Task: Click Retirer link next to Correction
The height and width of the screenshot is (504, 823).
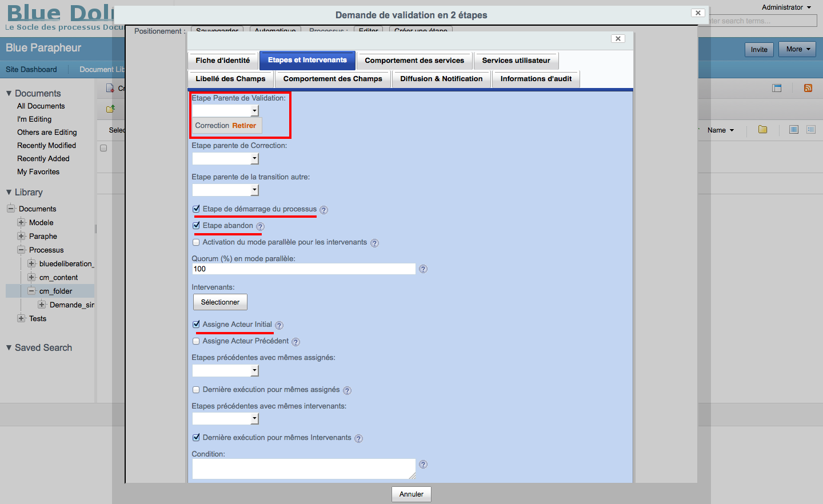Action: click(244, 126)
